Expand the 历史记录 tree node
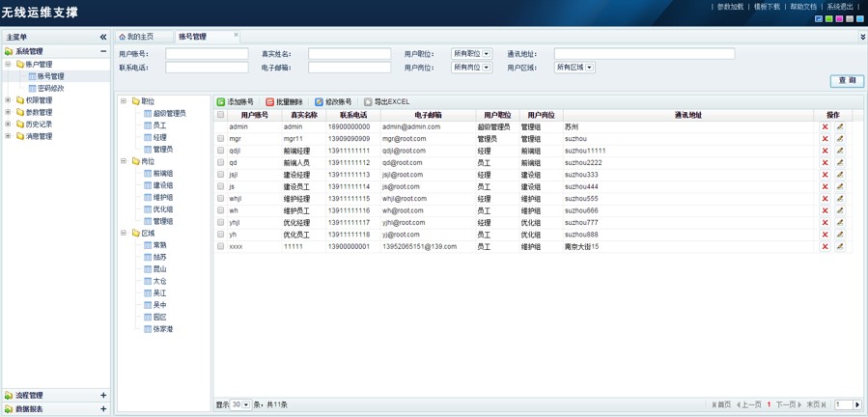This screenshot has height=417, width=868. 9,125
